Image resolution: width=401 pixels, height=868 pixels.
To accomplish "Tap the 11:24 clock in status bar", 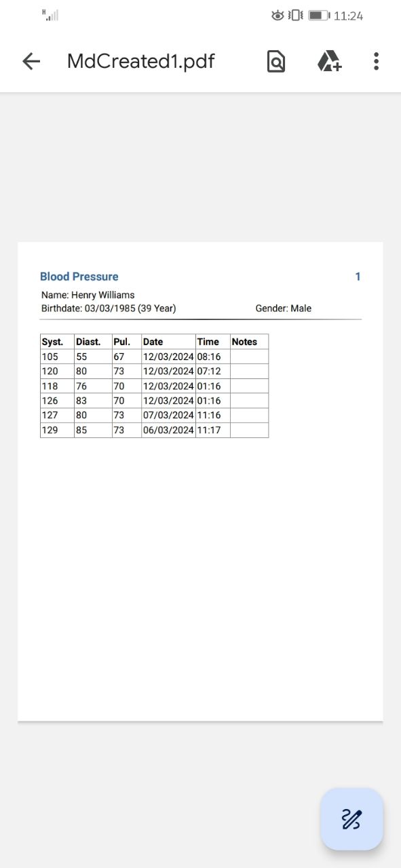I will (349, 16).
